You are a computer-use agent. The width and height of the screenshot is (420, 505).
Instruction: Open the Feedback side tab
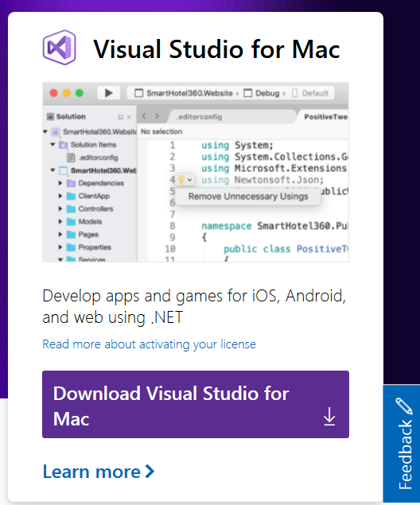click(402, 444)
